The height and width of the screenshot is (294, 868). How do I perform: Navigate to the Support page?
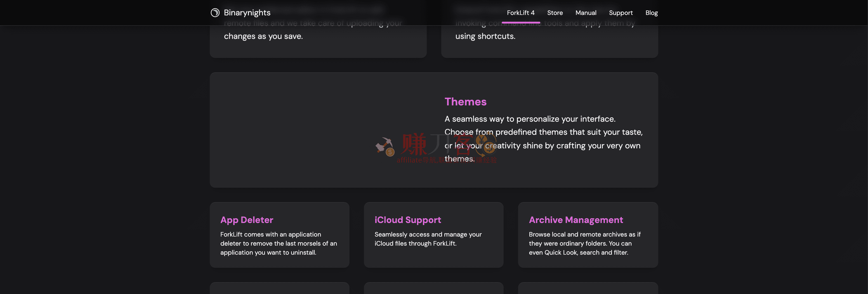tap(621, 13)
